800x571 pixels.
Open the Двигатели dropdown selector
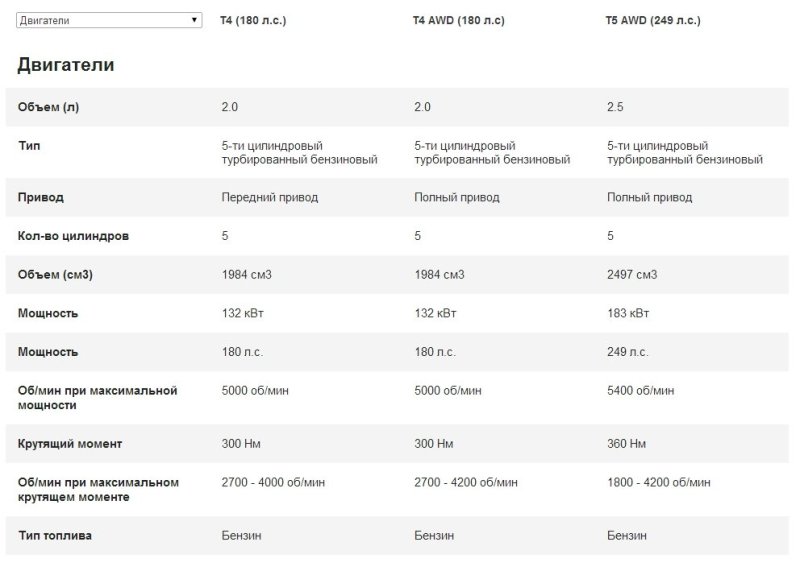click(109, 20)
